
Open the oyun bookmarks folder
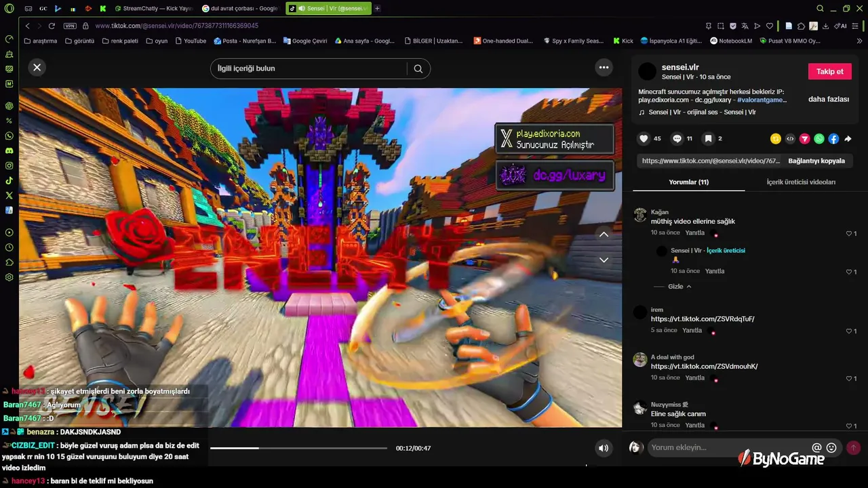156,41
